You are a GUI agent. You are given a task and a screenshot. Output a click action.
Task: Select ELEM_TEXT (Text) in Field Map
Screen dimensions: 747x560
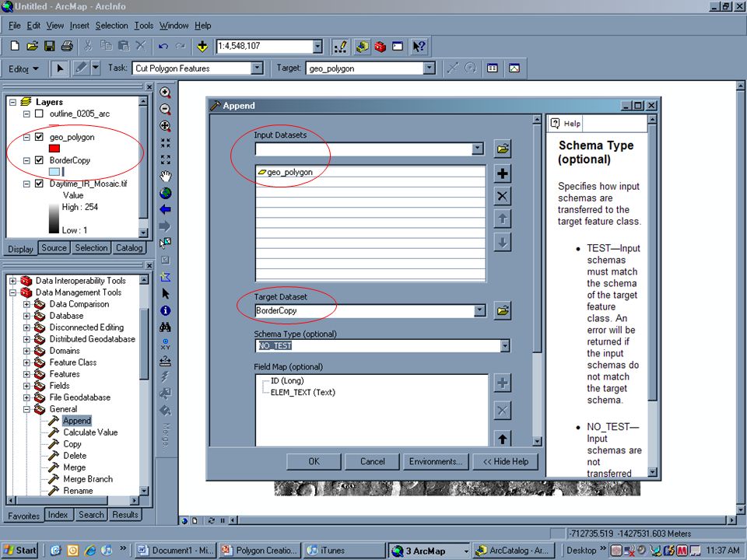tap(303, 392)
